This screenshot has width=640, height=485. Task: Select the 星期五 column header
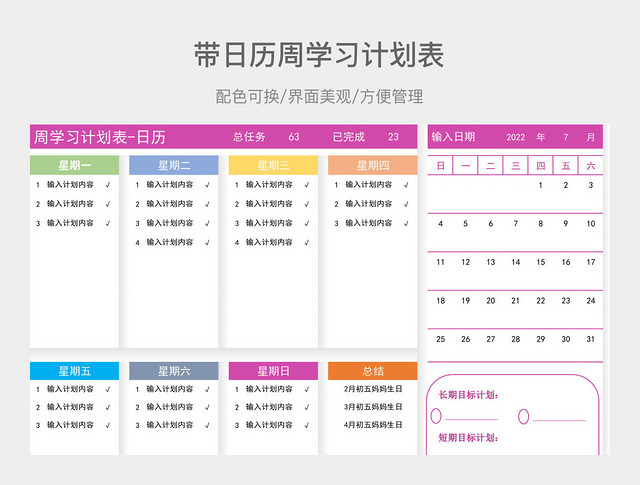pyautogui.click(x=74, y=371)
